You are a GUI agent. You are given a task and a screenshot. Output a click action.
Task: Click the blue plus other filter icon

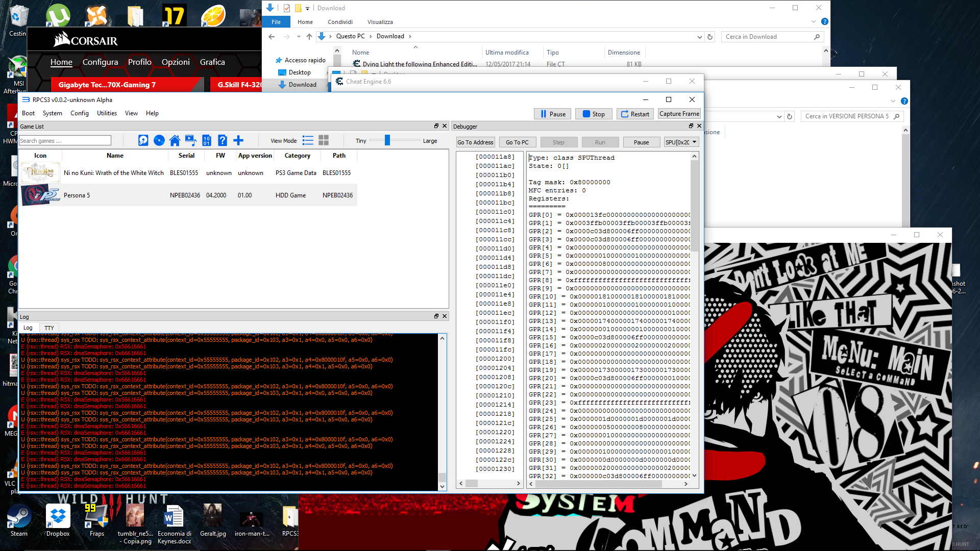pyautogui.click(x=238, y=140)
